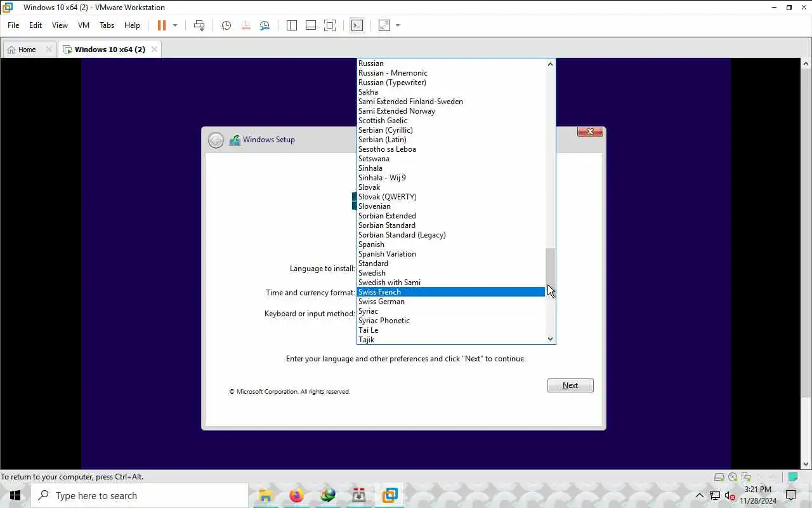The height and width of the screenshot is (508, 812).
Task: Open the View menu
Action: [x=60, y=25]
